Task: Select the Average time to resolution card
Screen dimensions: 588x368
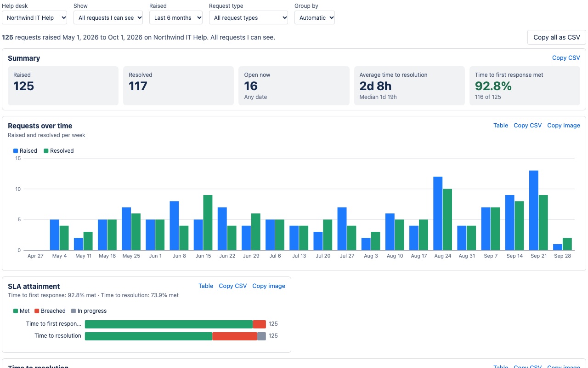Action: (409, 86)
